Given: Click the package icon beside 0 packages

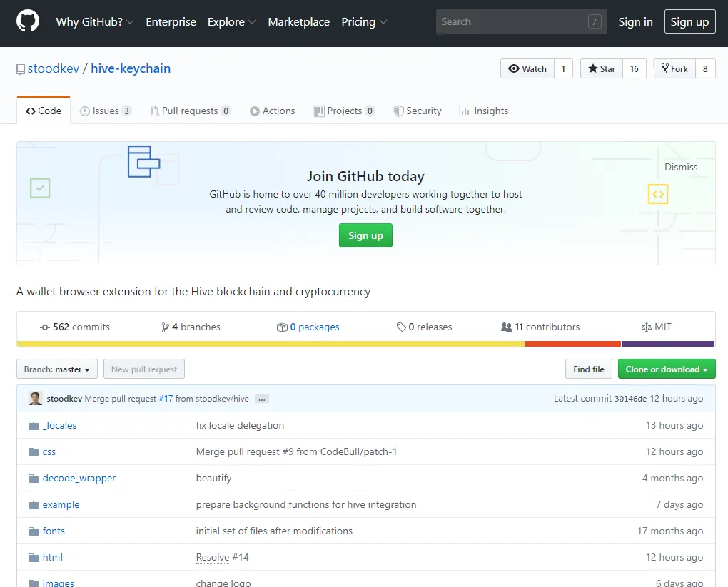Looking at the screenshot, I should pyautogui.click(x=282, y=327).
